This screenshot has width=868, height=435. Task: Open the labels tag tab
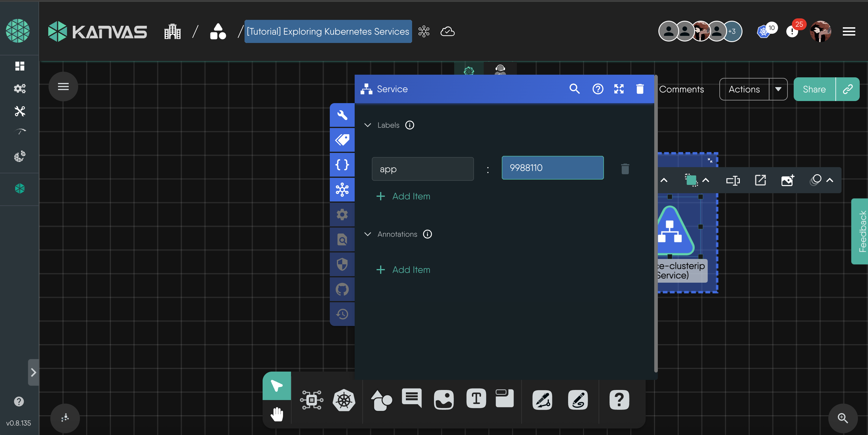pos(342,140)
